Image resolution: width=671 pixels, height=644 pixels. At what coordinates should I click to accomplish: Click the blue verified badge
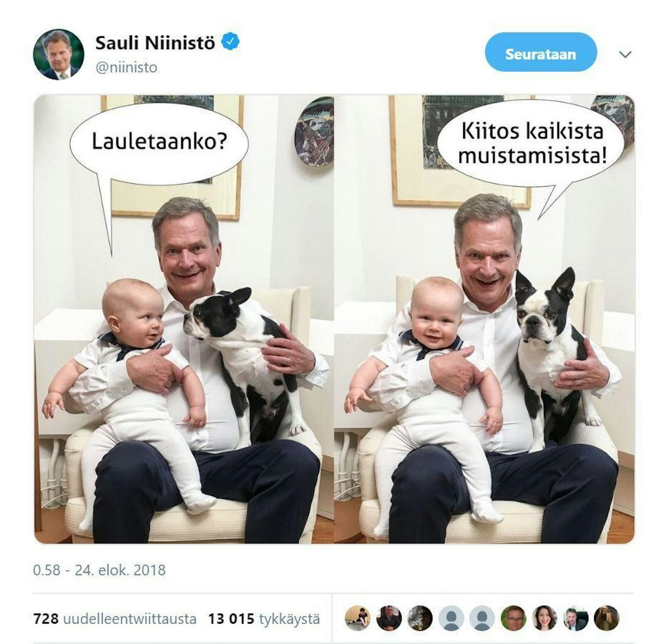click(232, 42)
